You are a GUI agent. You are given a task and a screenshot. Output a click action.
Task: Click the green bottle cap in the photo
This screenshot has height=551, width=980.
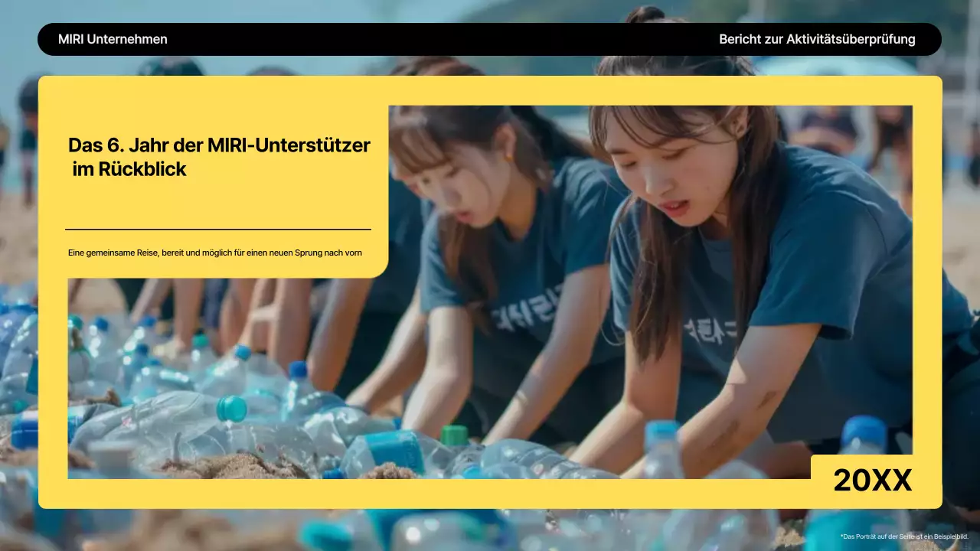tap(454, 435)
